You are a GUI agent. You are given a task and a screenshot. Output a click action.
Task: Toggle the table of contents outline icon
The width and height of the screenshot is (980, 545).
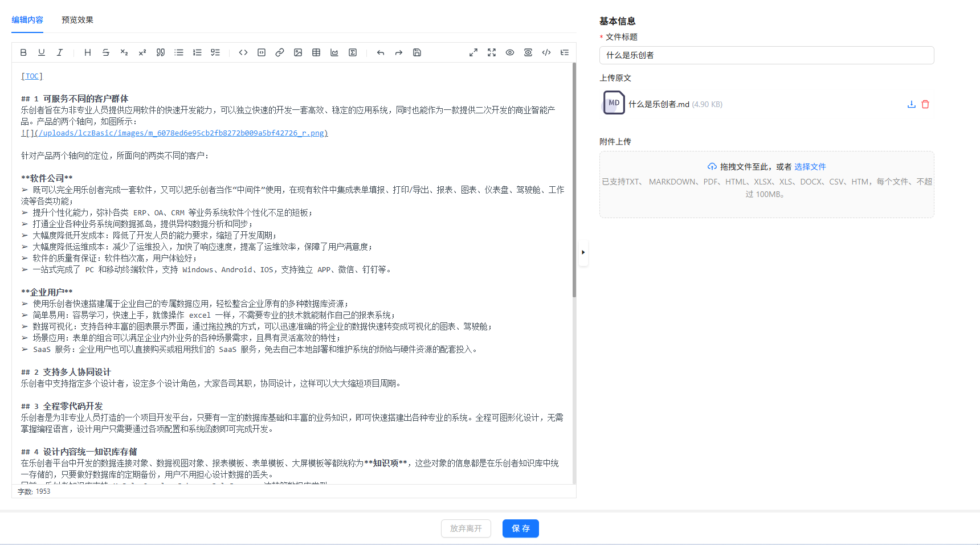pyautogui.click(x=565, y=52)
